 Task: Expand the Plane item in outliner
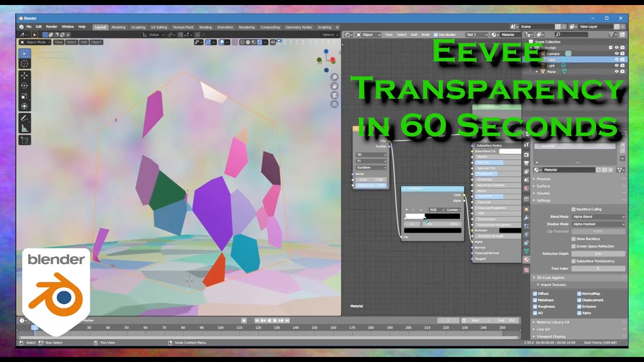[x=537, y=72]
